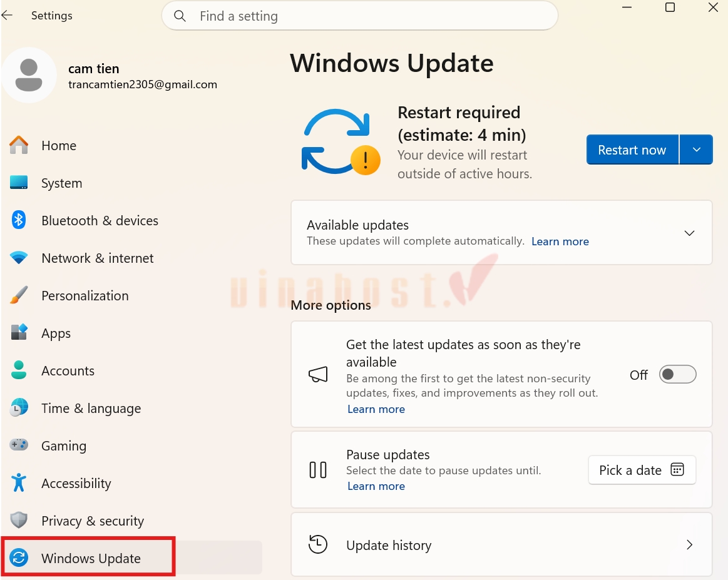Viewport: 728px width, 580px height.
Task: Click Learn more under Available updates
Action: pyautogui.click(x=560, y=242)
